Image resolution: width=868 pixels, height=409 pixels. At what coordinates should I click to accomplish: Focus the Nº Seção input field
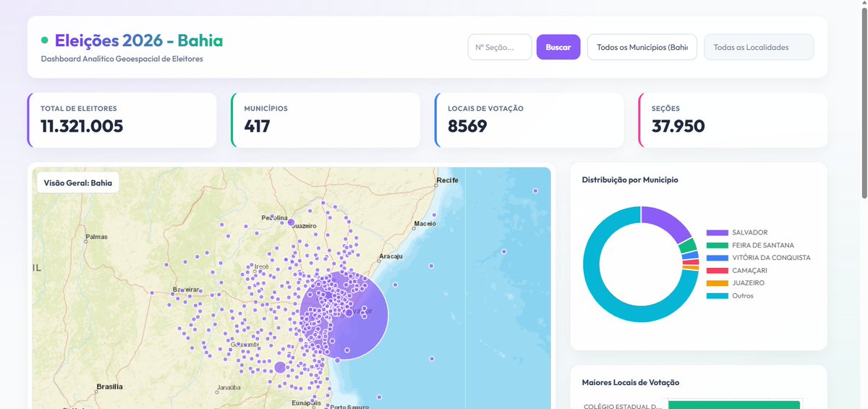tap(500, 47)
